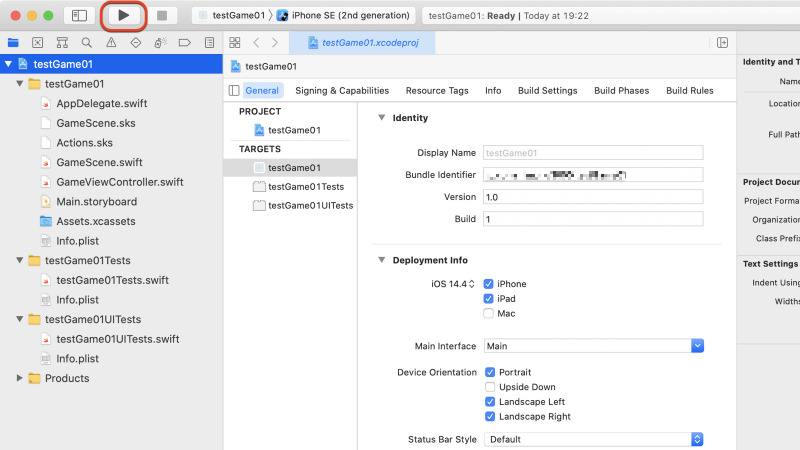The image size is (800, 450).
Task: Uncheck Portrait orientation
Action: (x=490, y=372)
